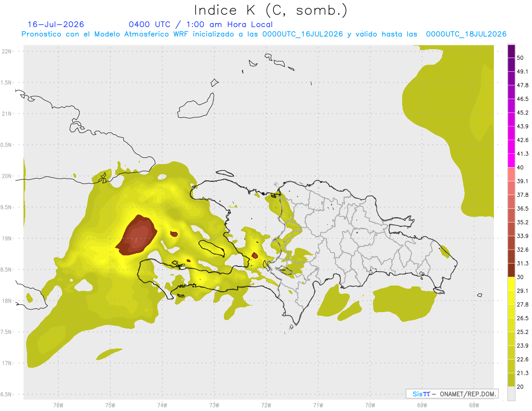This screenshot has height=411, width=532.
Task: Click the colorbar value '37.8'
Action: 523,195
